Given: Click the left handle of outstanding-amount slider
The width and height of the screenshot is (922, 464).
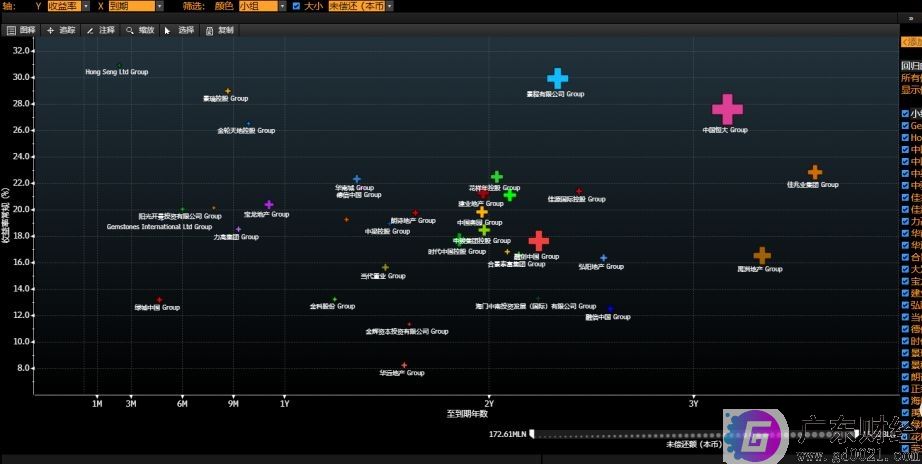Looking at the screenshot, I should [532, 433].
